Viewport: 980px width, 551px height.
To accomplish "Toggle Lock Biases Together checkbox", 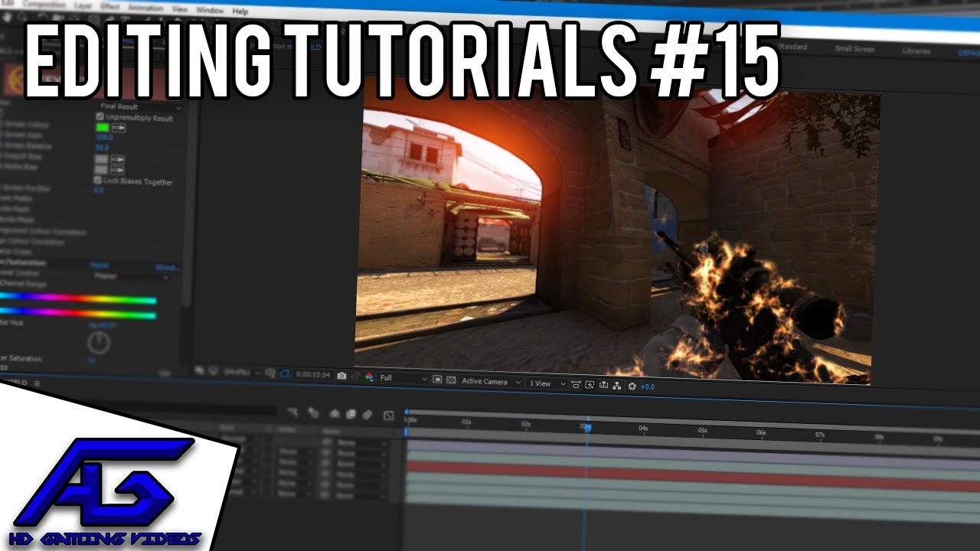I will [97, 181].
